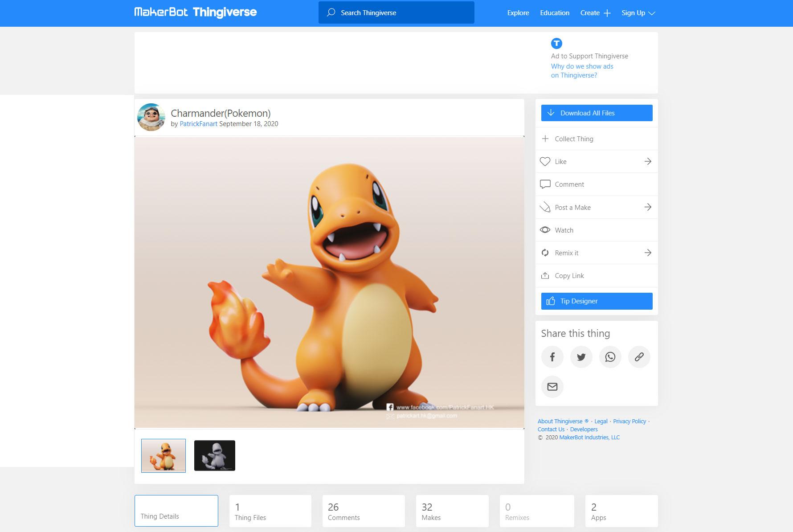This screenshot has height=532, width=793.
Task: Open the 32 Makes tab
Action: click(x=452, y=511)
